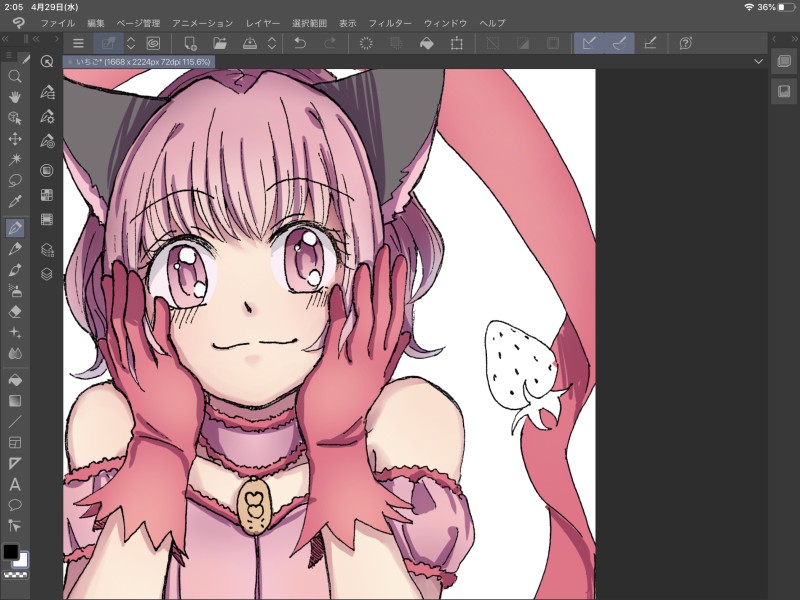Select the Fill bucket tool in the tool palette
Viewport: 800px width, 600px height.
pyautogui.click(x=15, y=380)
